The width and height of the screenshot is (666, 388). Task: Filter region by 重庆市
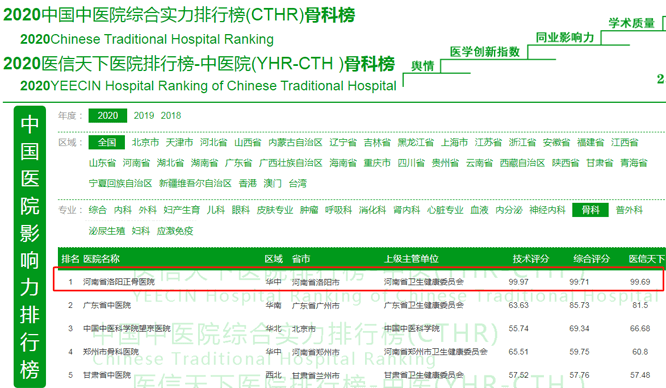click(x=377, y=163)
